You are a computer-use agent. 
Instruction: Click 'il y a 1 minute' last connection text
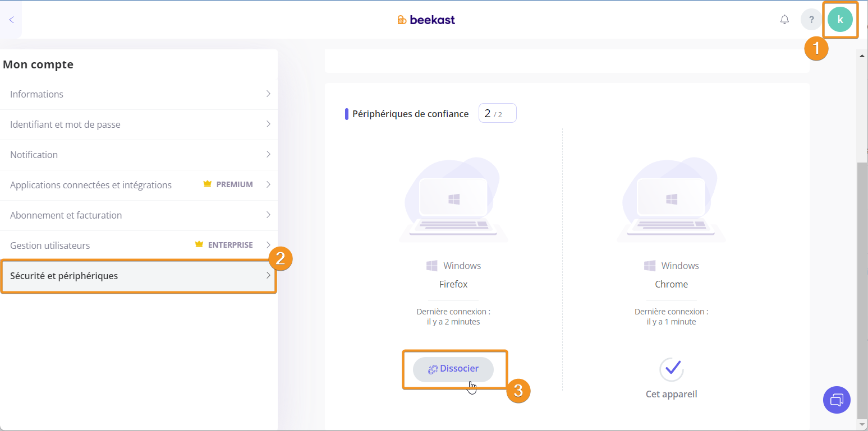coord(672,322)
